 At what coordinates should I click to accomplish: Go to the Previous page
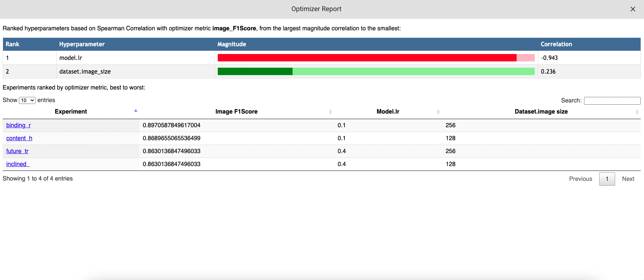(x=580, y=179)
